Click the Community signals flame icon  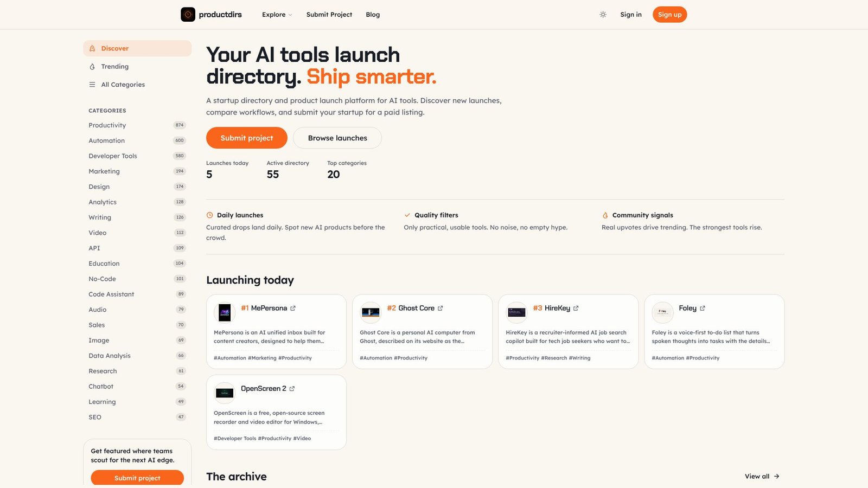[605, 215]
